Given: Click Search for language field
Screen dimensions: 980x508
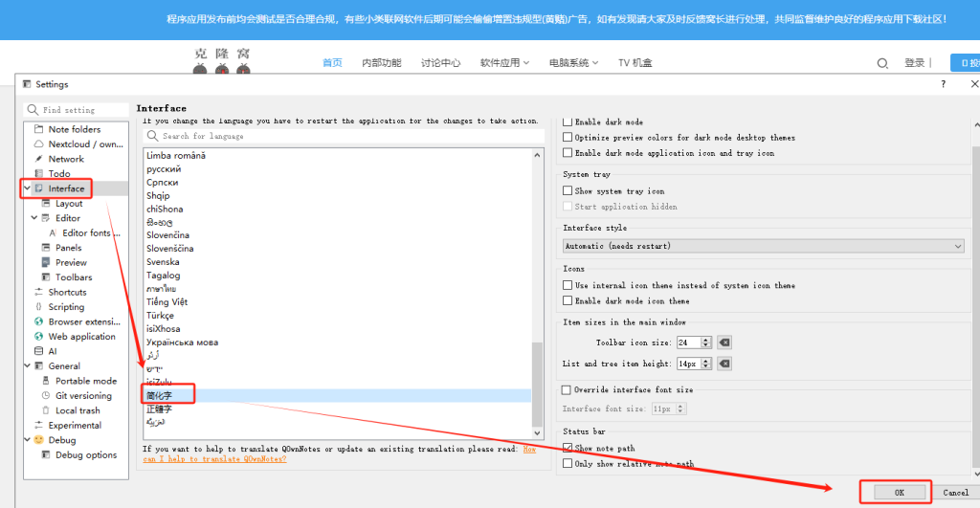Looking at the screenshot, I should (x=344, y=136).
